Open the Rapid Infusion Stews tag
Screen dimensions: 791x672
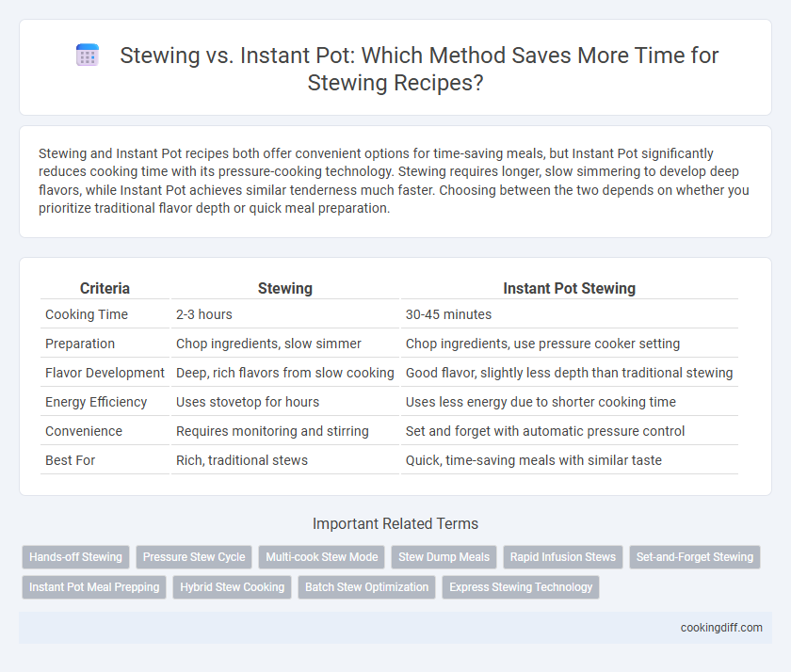563,557
